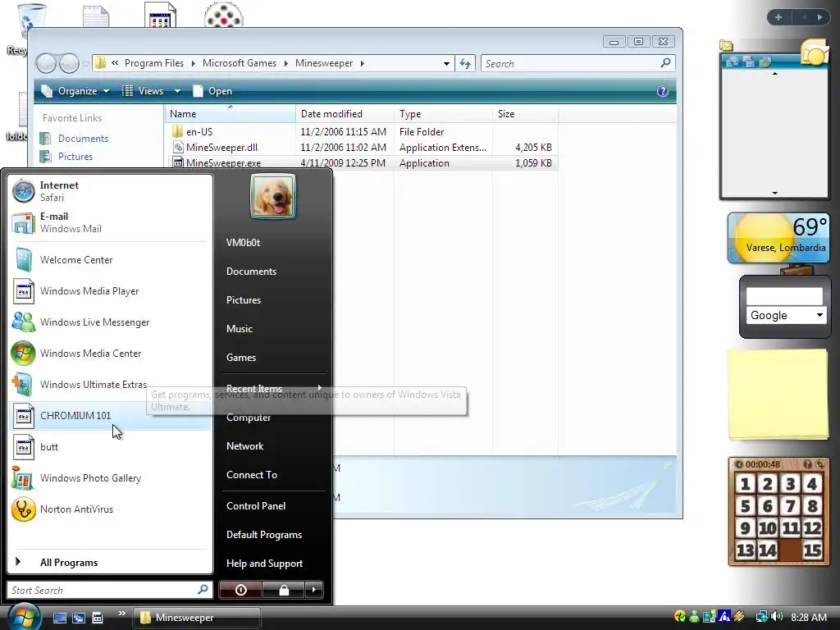Open the Organize dropdown in Explorer
Viewport: 840px width, 630px height.
75,91
